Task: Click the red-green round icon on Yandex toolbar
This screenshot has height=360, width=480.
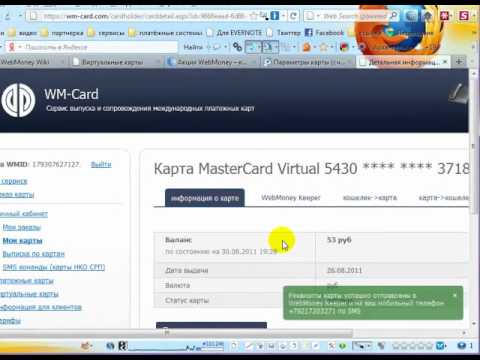Action: (344, 47)
